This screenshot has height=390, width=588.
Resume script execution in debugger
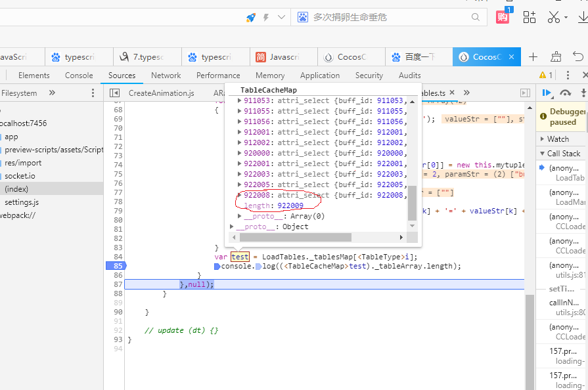(547, 93)
